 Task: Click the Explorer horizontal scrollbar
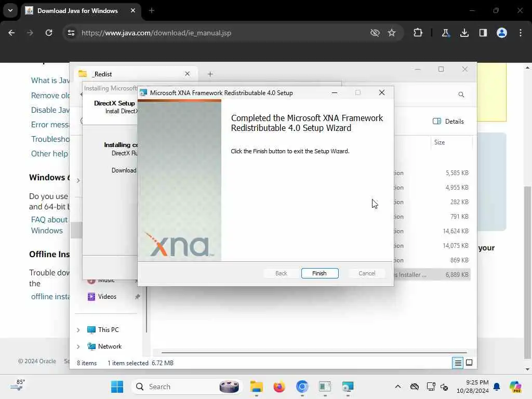tap(314, 353)
